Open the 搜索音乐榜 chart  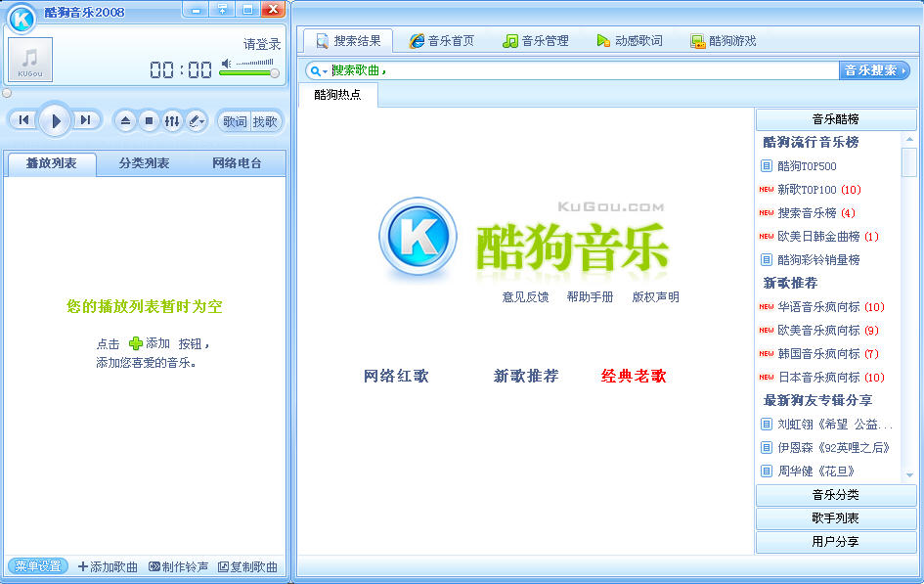point(816,213)
